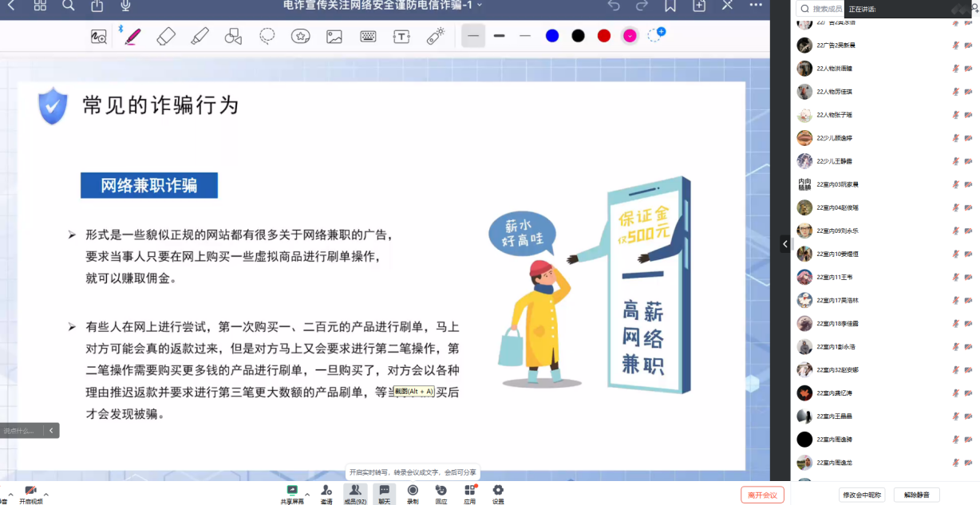Pick the highlighter marker tool

coord(200,36)
